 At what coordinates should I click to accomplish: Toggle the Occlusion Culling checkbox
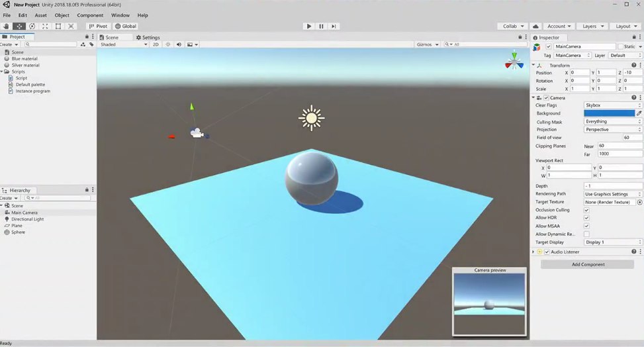coord(586,210)
